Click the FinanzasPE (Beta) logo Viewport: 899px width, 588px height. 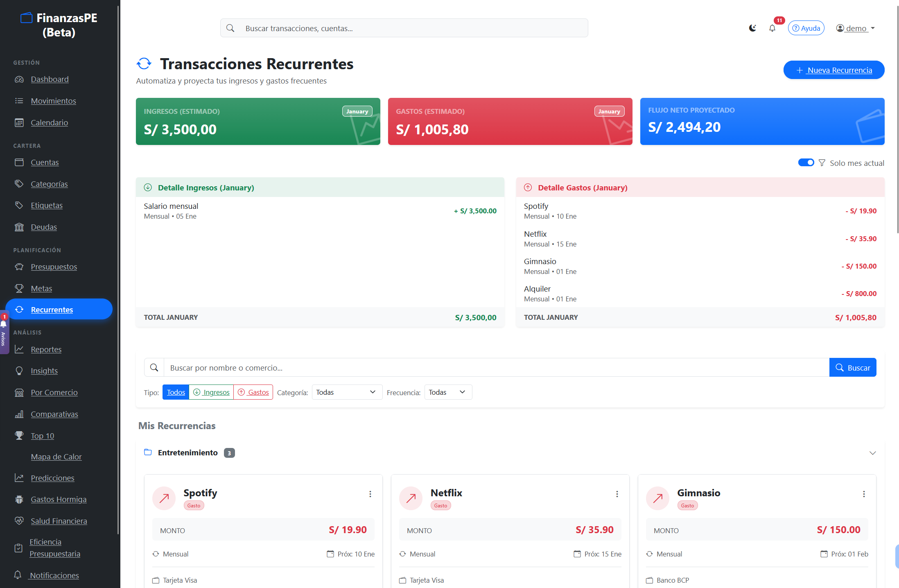tap(59, 25)
